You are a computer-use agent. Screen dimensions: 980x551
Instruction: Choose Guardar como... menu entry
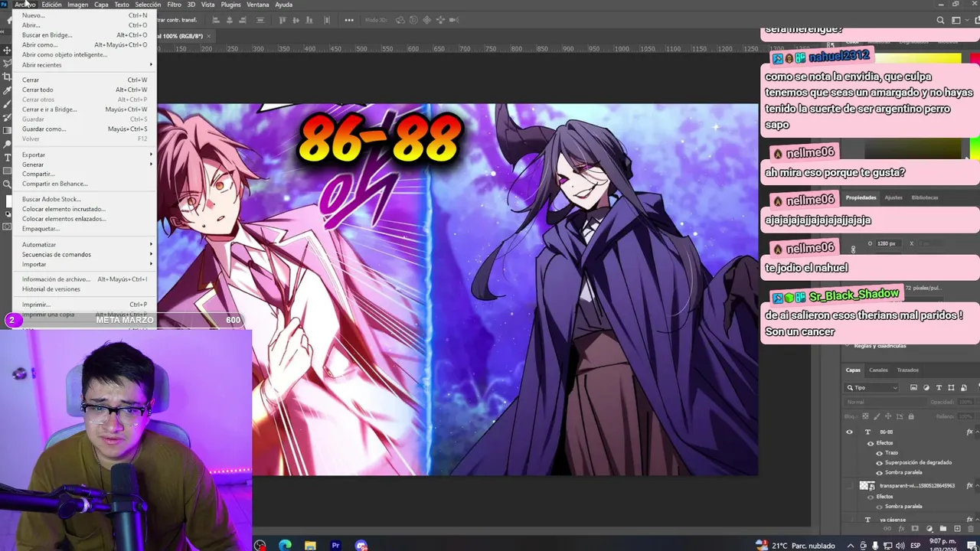(x=84, y=129)
